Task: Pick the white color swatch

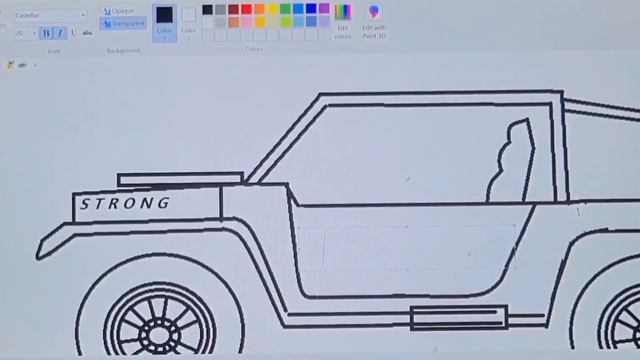Action: tap(207, 22)
